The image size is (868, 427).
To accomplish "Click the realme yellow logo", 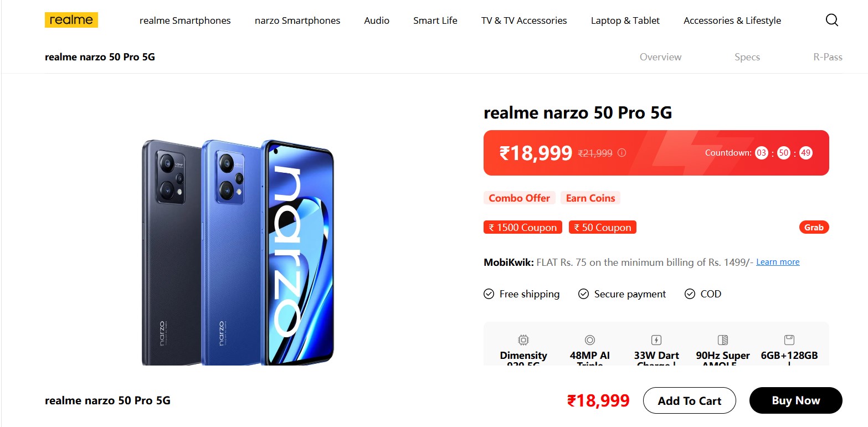I will point(71,20).
